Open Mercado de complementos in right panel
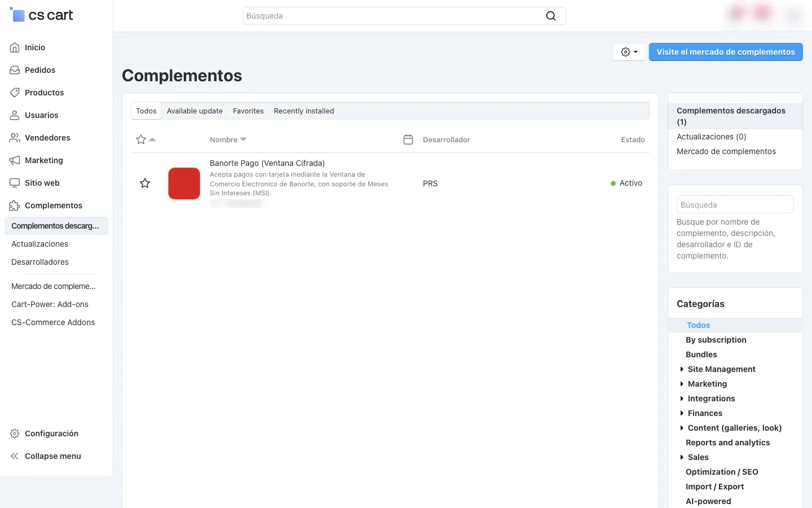Viewport: 812px width, 508px height. (726, 151)
